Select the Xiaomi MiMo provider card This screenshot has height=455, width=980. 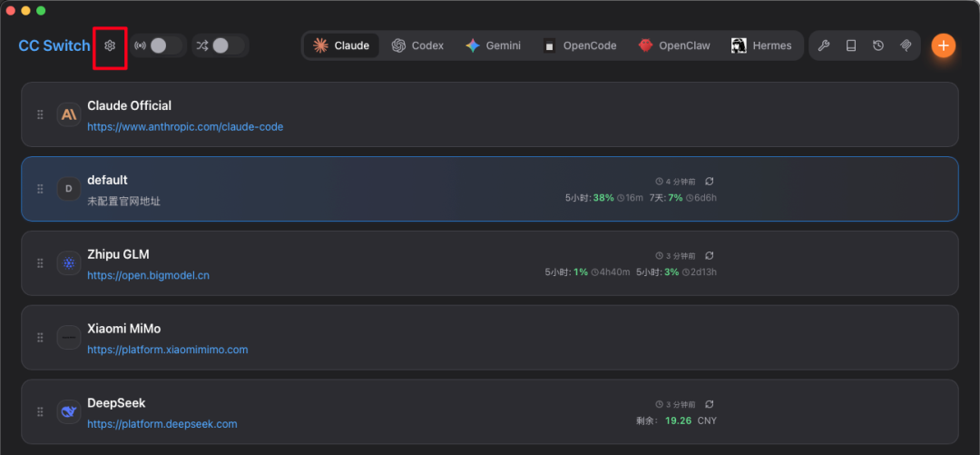[x=544, y=338]
